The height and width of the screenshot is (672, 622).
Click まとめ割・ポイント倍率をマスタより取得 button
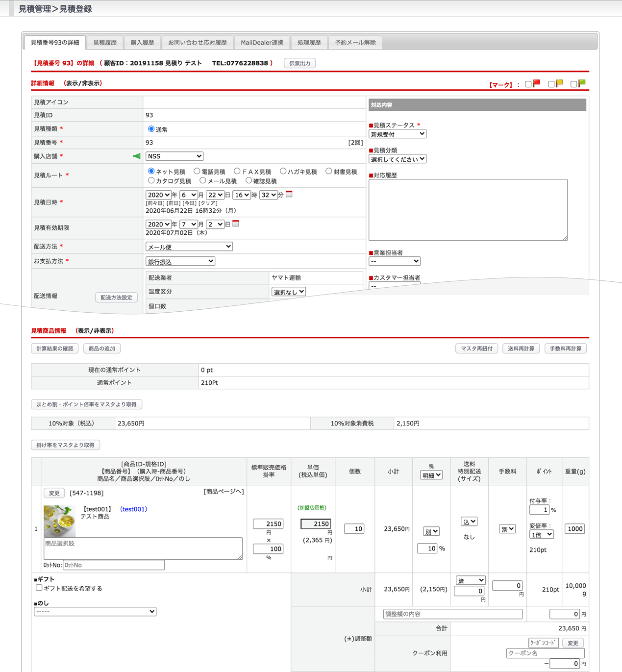[87, 404]
